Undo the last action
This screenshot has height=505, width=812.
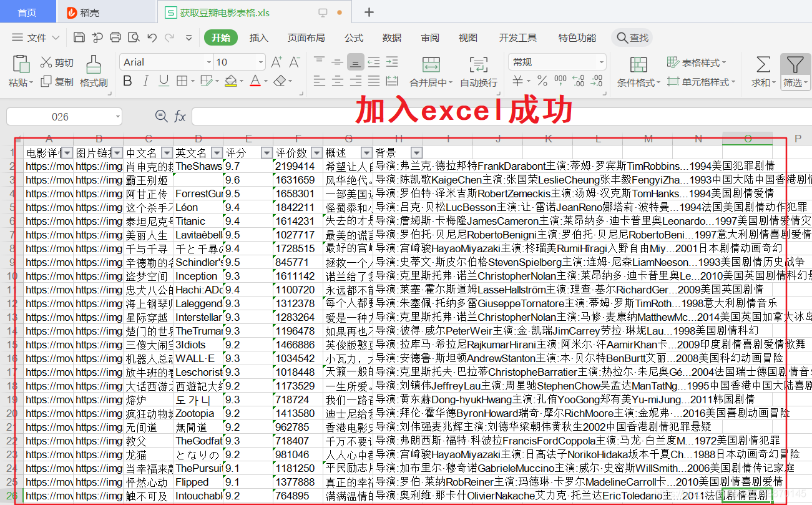pos(152,37)
